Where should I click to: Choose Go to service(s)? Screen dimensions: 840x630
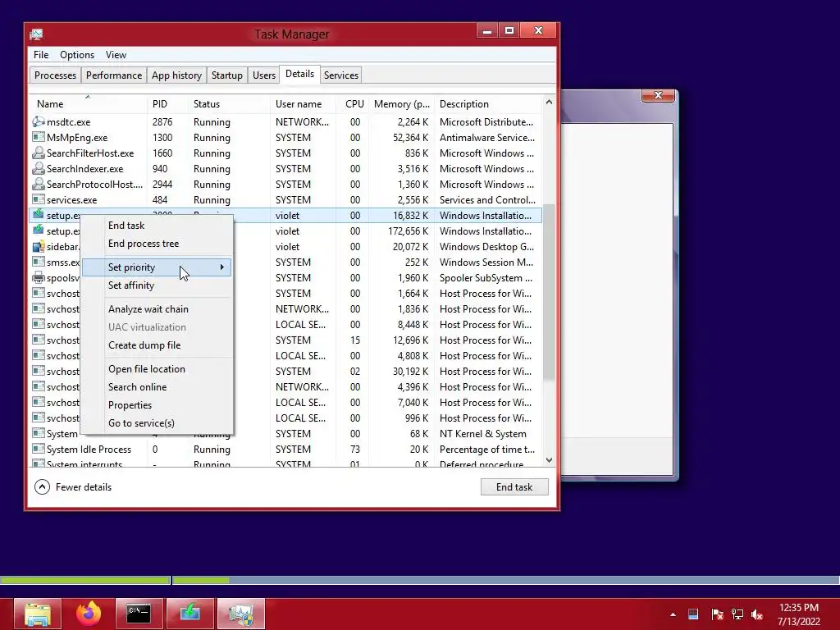click(x=141, y=423)
